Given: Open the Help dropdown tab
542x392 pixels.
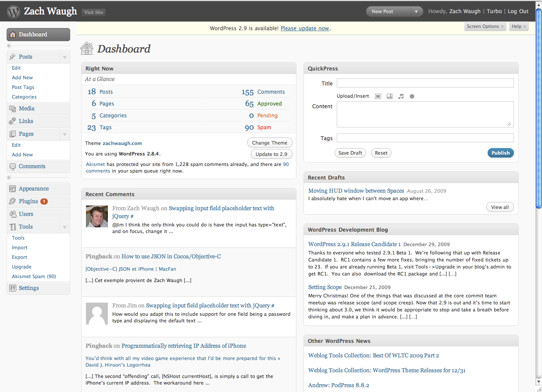Looking at the screenshot, I should pos(519,27).
